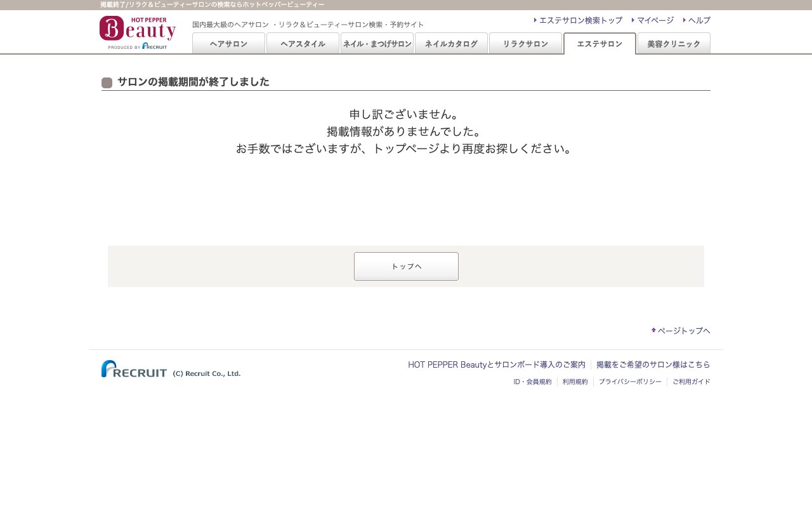The image size is (812, 508).
Task: Click ページトップへ to return to top
Action: (683, 330)
